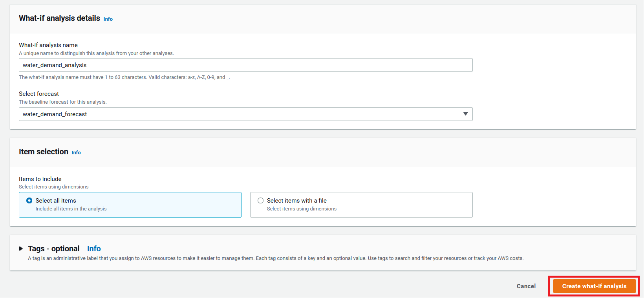Click the 'Select forecast' label text
644x300 pixels.
click(39, 94)
